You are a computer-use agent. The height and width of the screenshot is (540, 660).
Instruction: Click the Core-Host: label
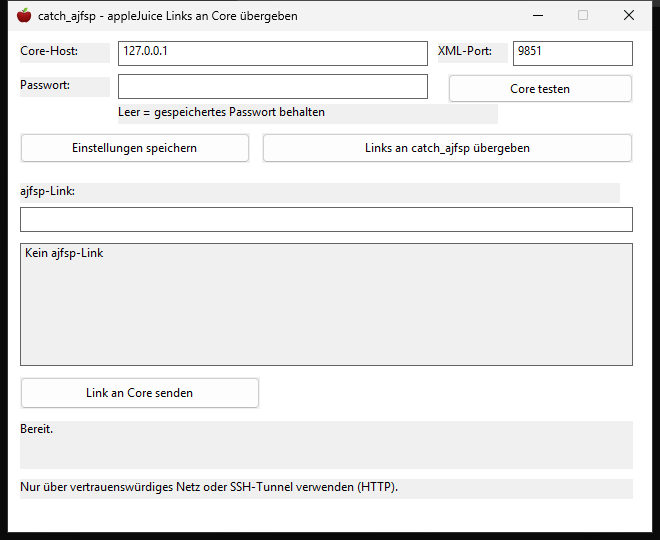click(49, 51)
